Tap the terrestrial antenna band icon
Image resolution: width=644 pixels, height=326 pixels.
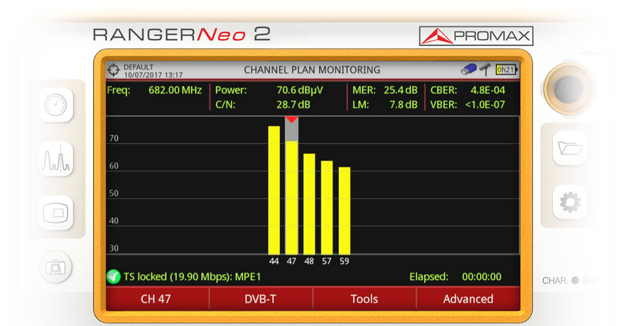(x=485, y=69)
